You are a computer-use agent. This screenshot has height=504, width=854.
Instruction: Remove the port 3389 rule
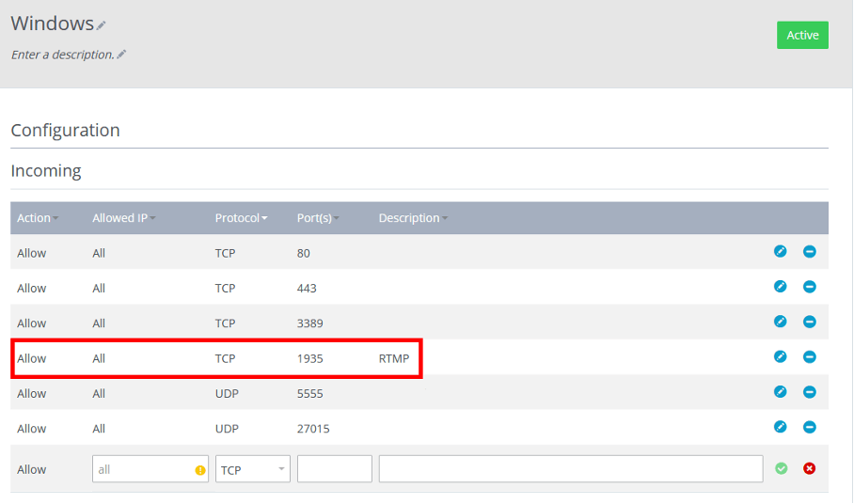point(810,322)
